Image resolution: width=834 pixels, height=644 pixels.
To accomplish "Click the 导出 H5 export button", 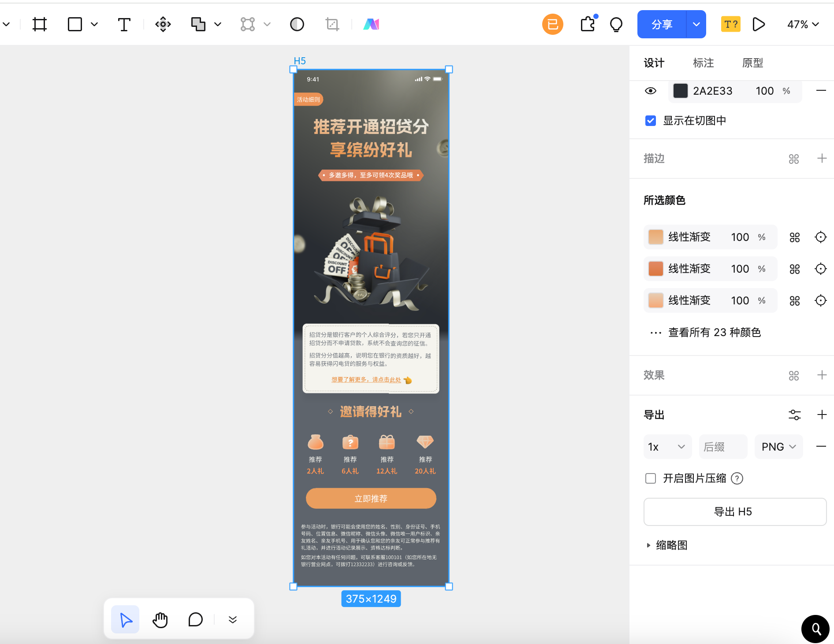I will pos(735,512).
